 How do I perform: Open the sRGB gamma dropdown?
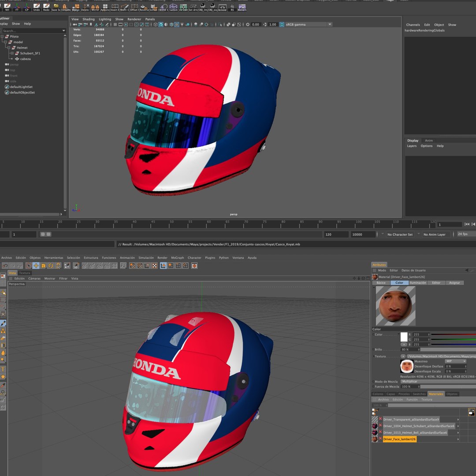tap(309, 24)
